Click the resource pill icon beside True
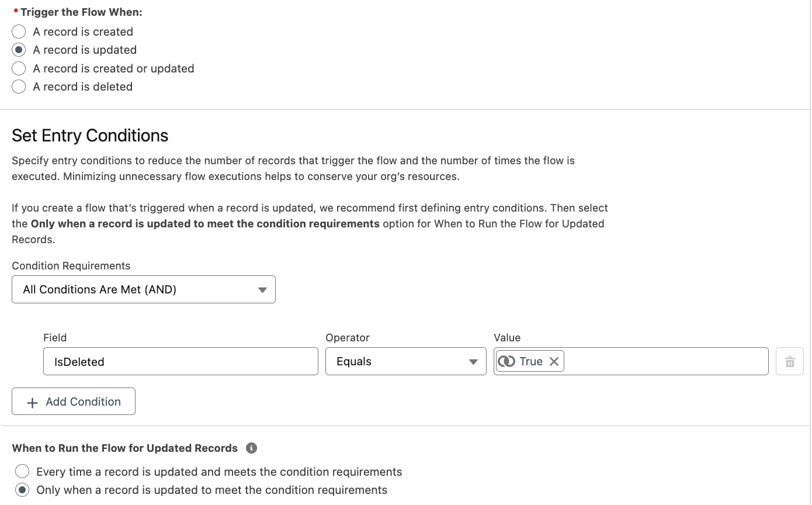Screen dimensions: 812x505 [x=506, y=361]
